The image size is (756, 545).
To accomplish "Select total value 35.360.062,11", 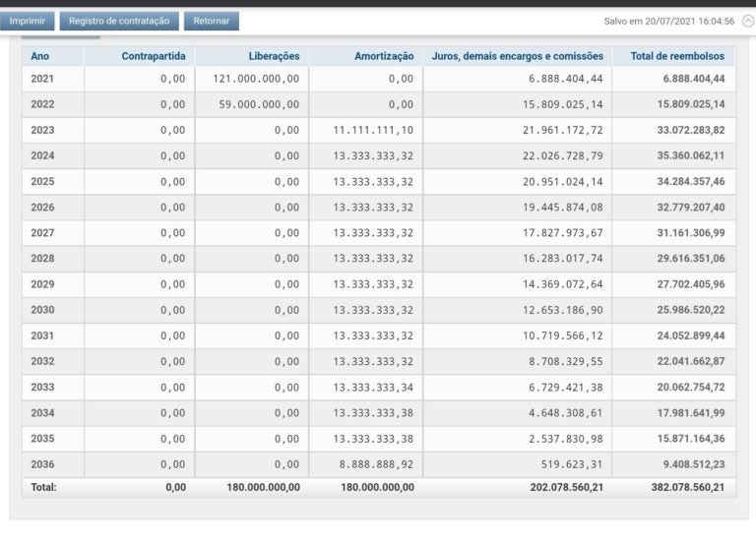I will tap(691, 155).
